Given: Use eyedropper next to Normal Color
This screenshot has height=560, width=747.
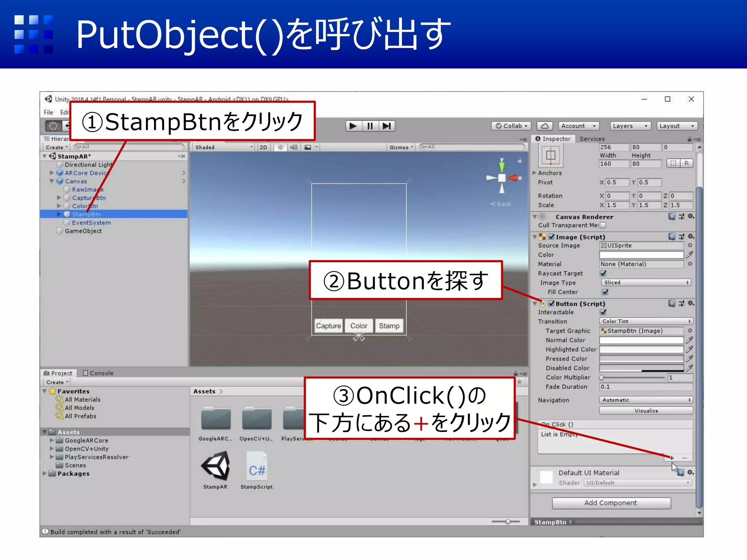Looking at the screenshot, I should click(x=689, y=340).
